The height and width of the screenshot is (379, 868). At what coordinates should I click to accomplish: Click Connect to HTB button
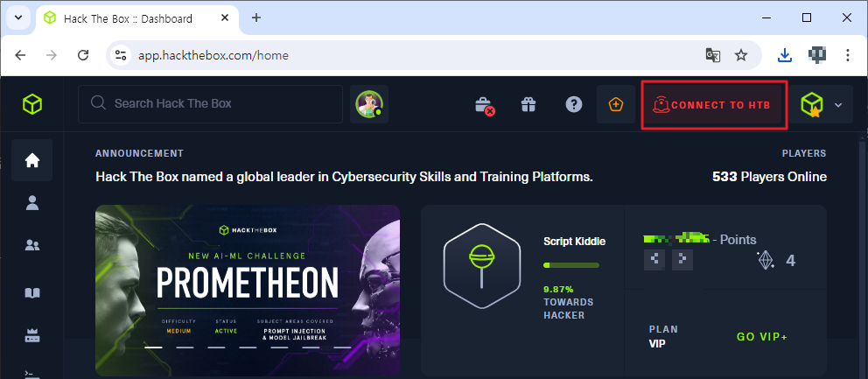713,105
